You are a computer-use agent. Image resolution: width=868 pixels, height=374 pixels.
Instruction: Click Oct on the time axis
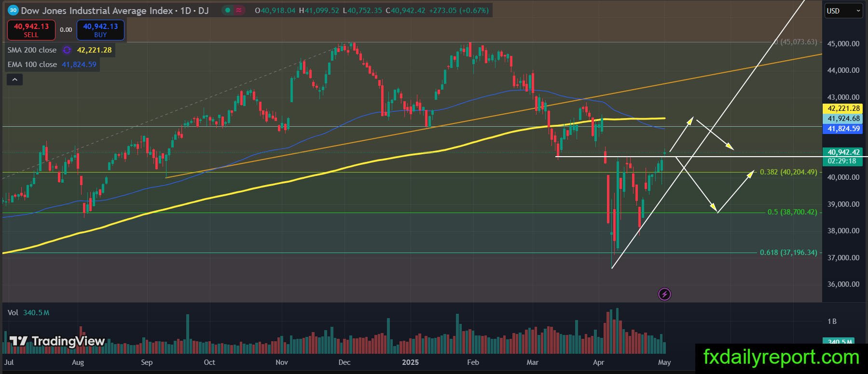[209, 362]
